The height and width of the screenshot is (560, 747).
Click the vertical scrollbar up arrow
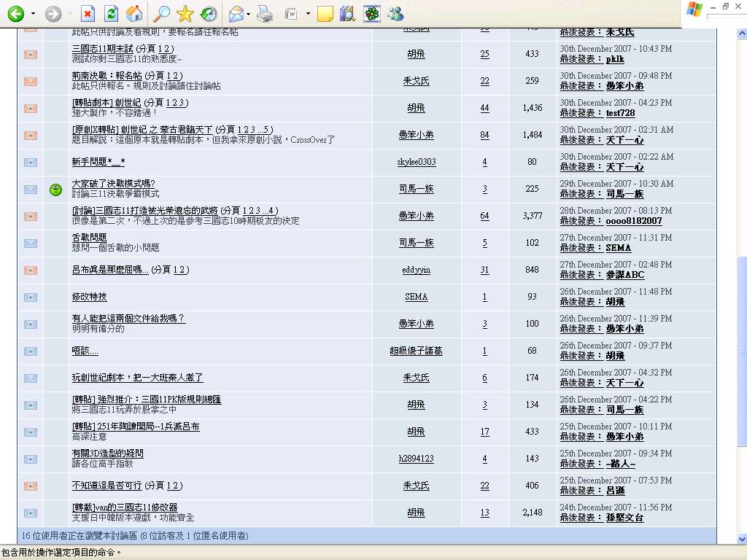tap(742, 34)
